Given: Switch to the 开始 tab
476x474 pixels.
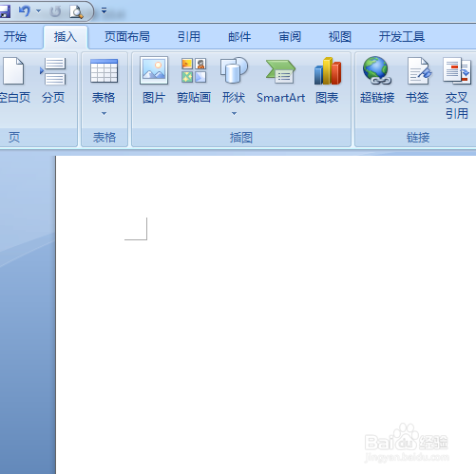Looking at the screenshot, I should (x=15, y=37).
